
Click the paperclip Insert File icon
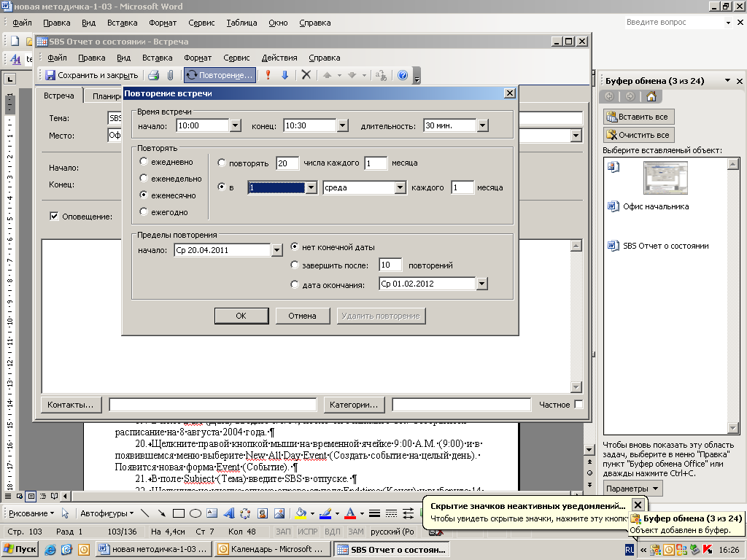pyautogui.click(x=170, y=75)
